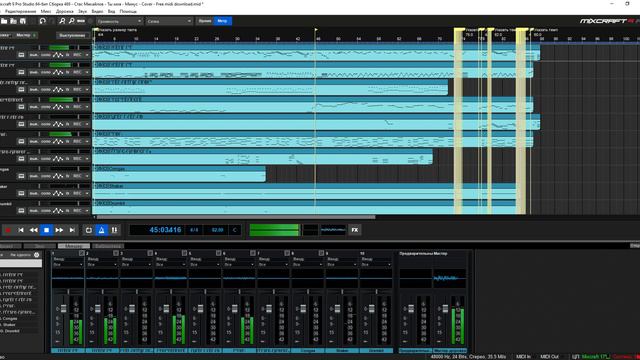Expand arm options arrow on Drumkit track

pos(87,211)
